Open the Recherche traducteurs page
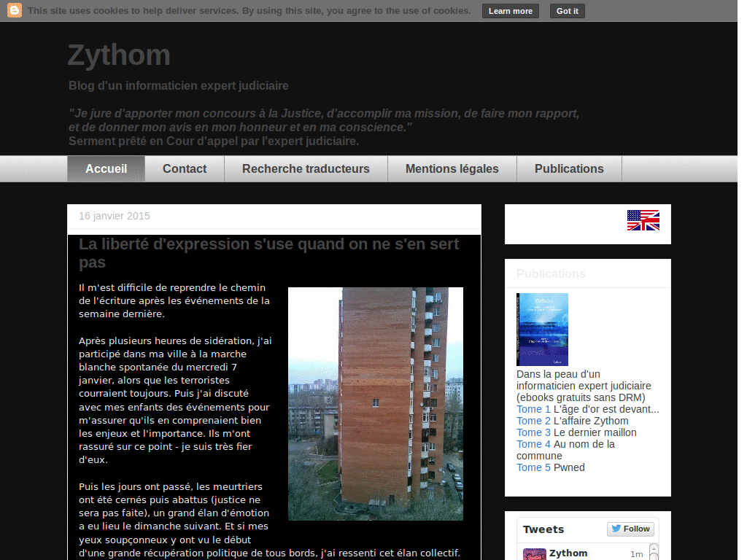The image size is (747, 560). 306,168
